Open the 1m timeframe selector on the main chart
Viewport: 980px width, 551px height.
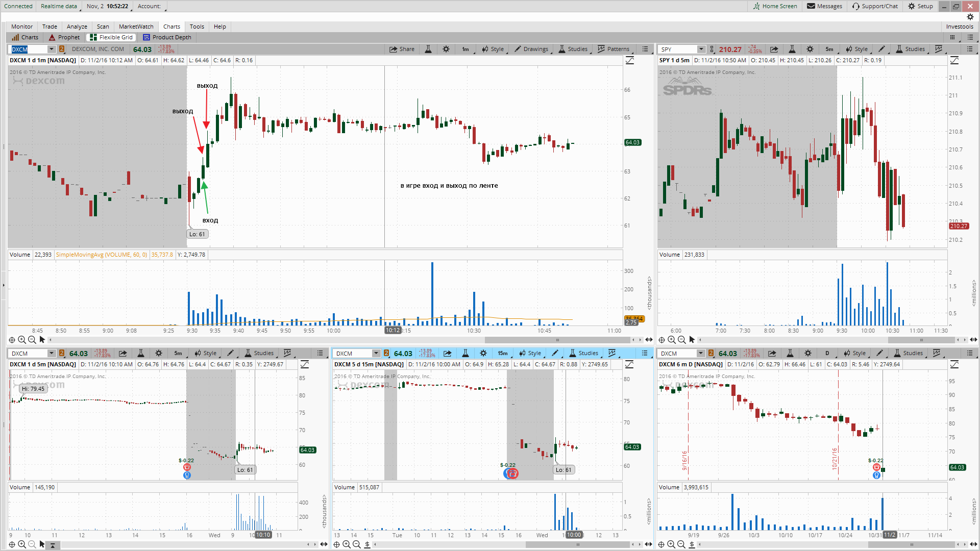point(465,49)
